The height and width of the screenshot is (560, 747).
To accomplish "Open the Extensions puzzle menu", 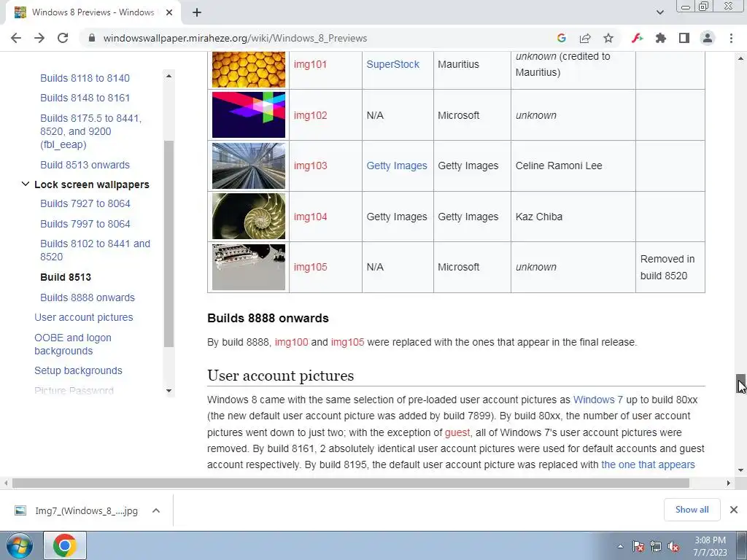I will [x=660, y=38].
